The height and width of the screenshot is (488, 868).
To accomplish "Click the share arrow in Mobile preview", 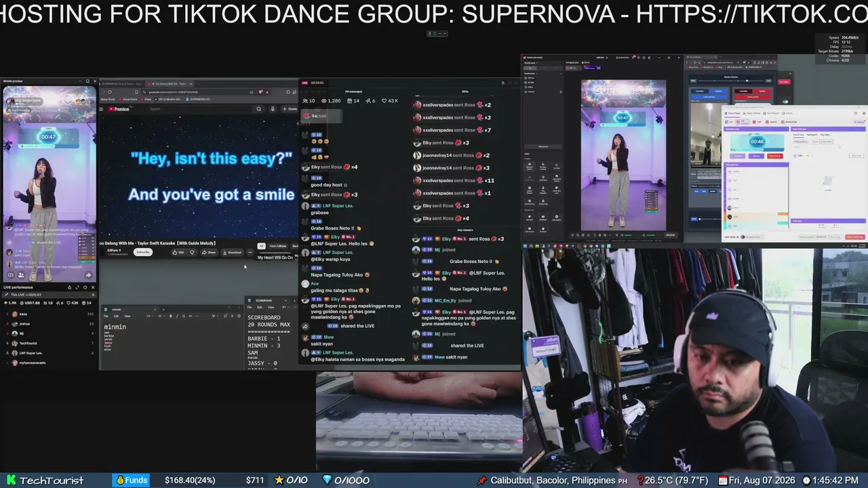I will 88,275.
